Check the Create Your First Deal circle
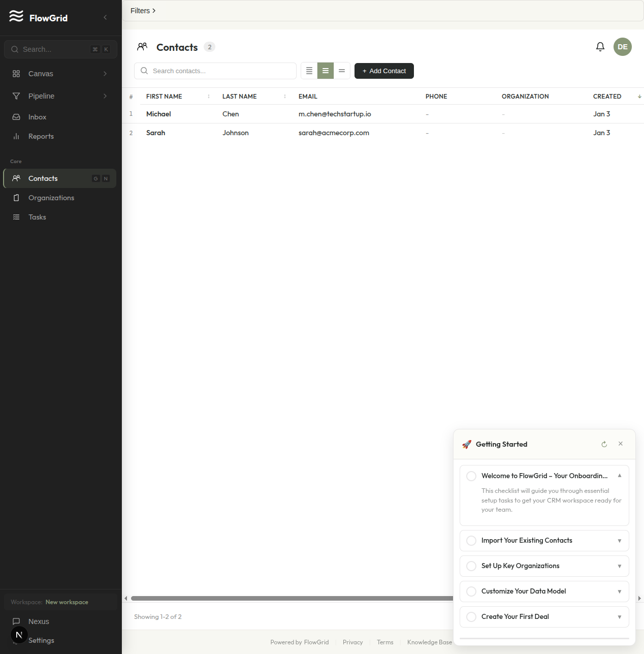The image size is (644, 654). [471, 617]
